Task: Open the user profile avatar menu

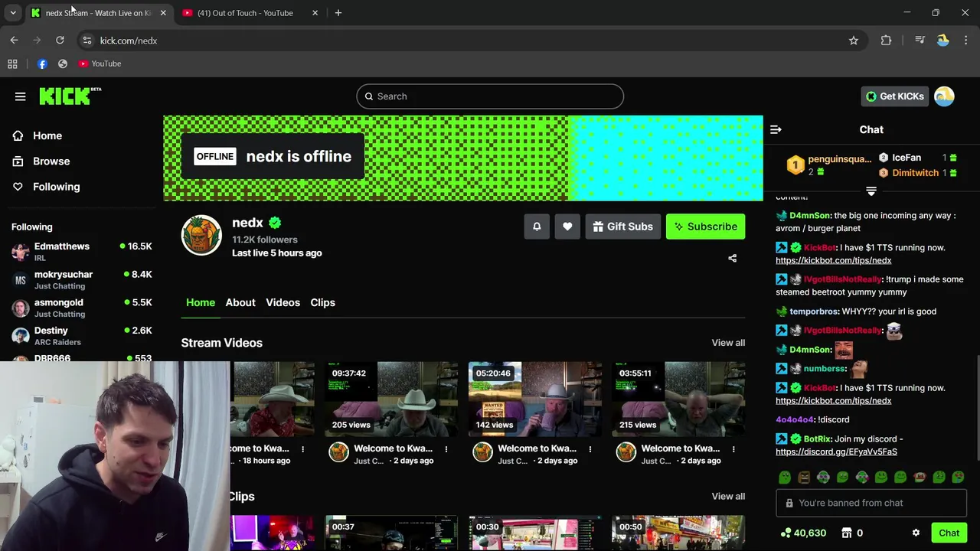Action: pos(944,96)
